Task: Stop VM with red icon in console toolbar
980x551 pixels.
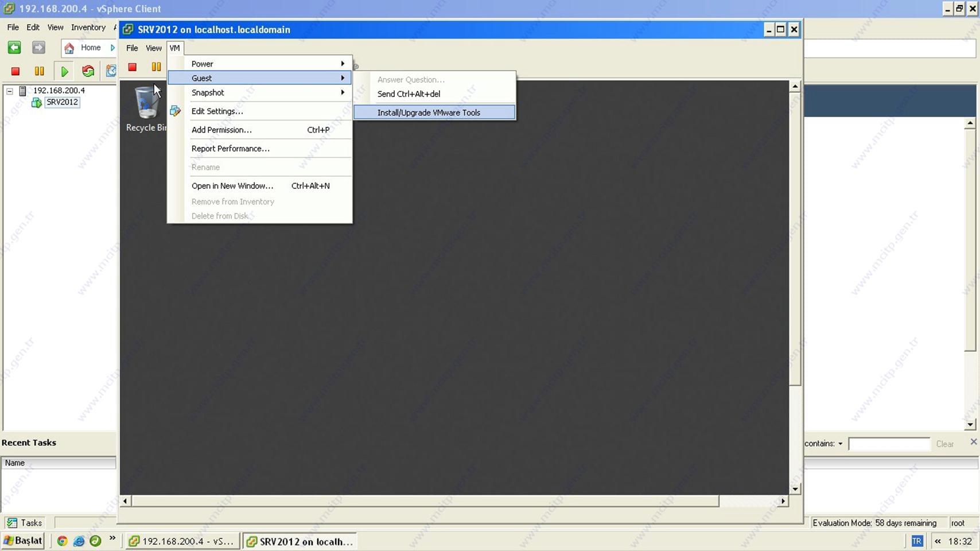Action: [x=133, y=67]
